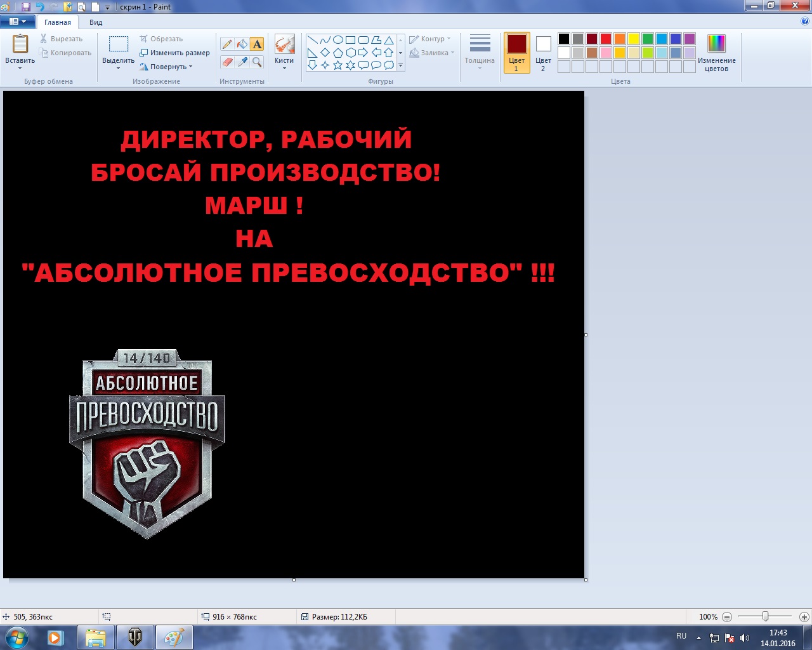The image size is (812, 650).
Task: Select the Pencil tool
Action: [227, 44]
